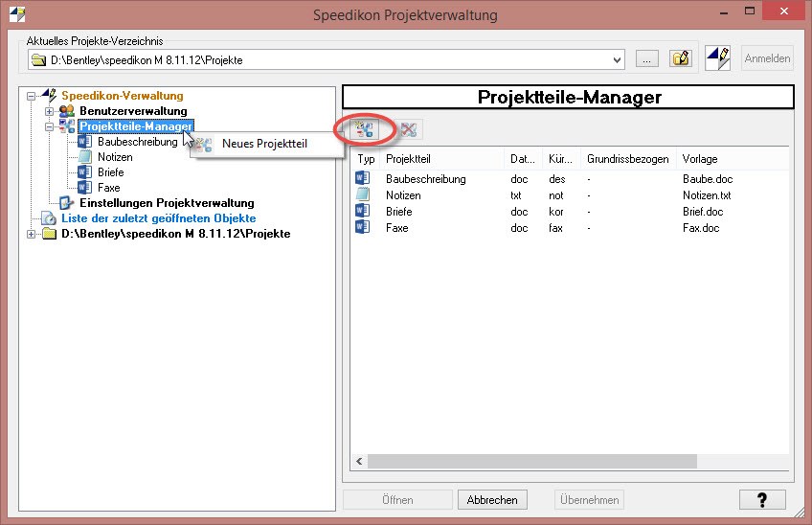The height and width of the screenshot is (525, 812).
Task: Expand the D:\Bentley Projekte folder node
Action: click(x=31, y=235)
